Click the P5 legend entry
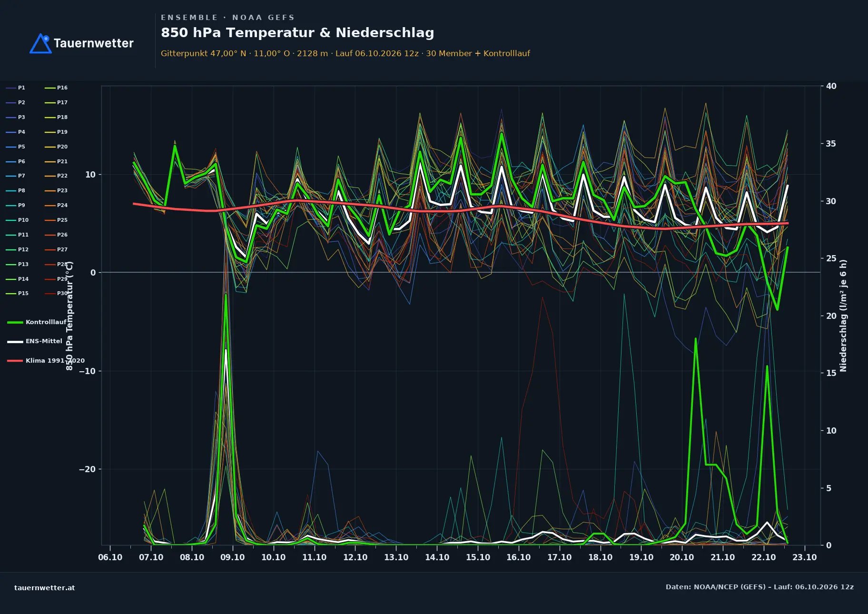 point(15,147)
